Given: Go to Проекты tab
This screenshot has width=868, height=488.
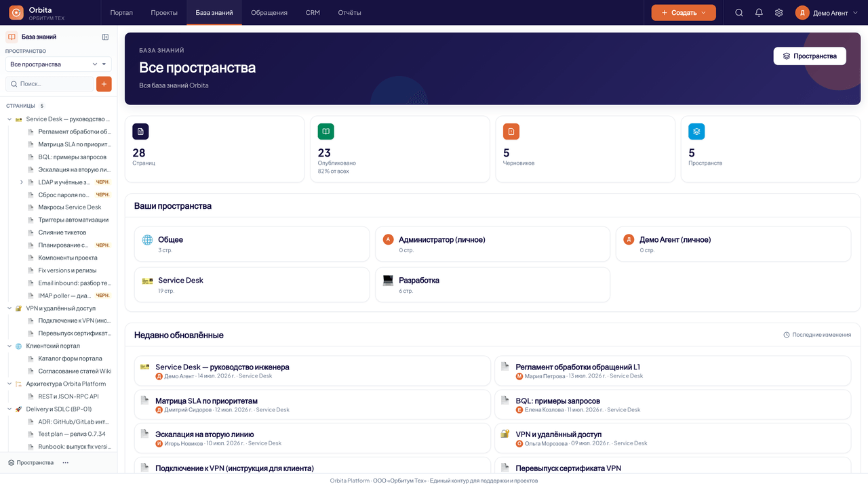Looking at the screenshot, I should tap(164, 13).
